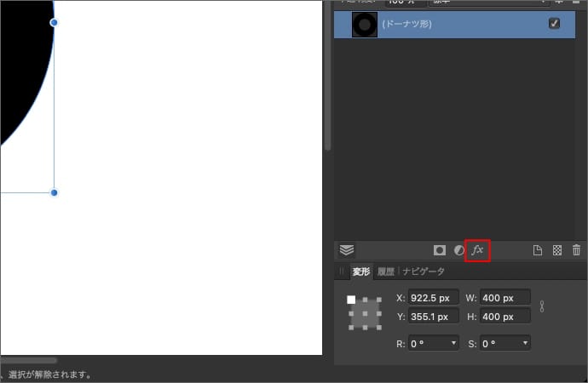This screenshot has width=588, height=383.
Task: Uncheck visibility of ドーナツ形 layer
Action: point(555,24)
